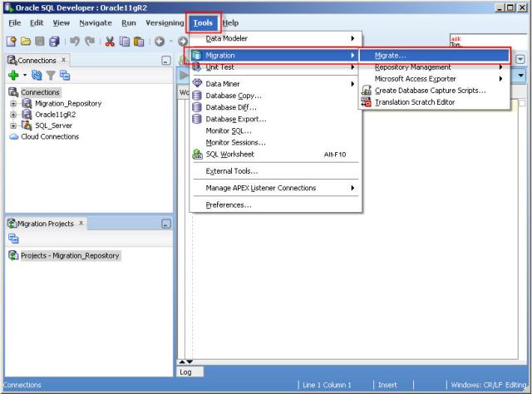Expand the Migration_Repository connection node

13,104
